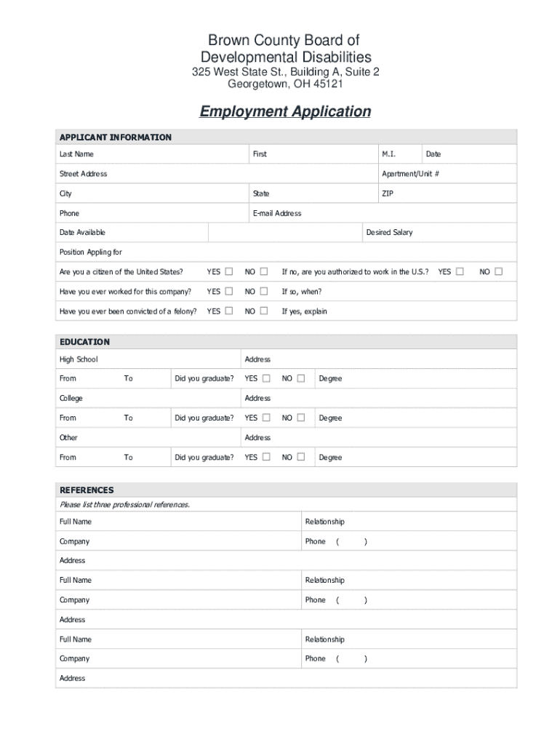
Task: Click the E-mail Address field
Action: point(407,213)
